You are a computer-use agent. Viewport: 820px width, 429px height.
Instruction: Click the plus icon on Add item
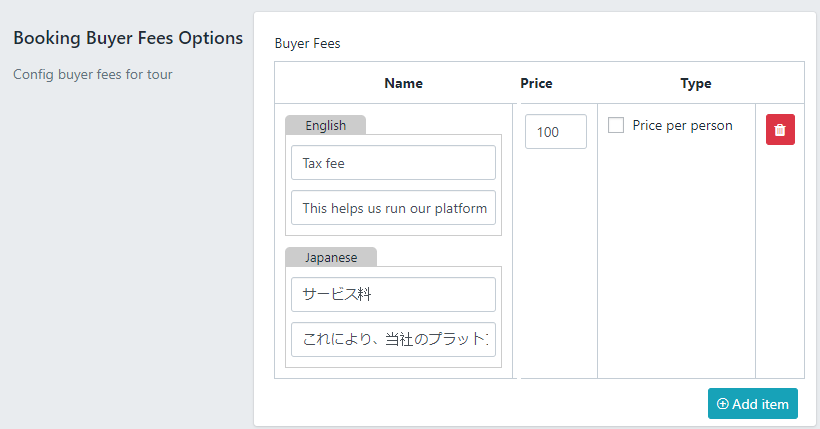[722, 404]
